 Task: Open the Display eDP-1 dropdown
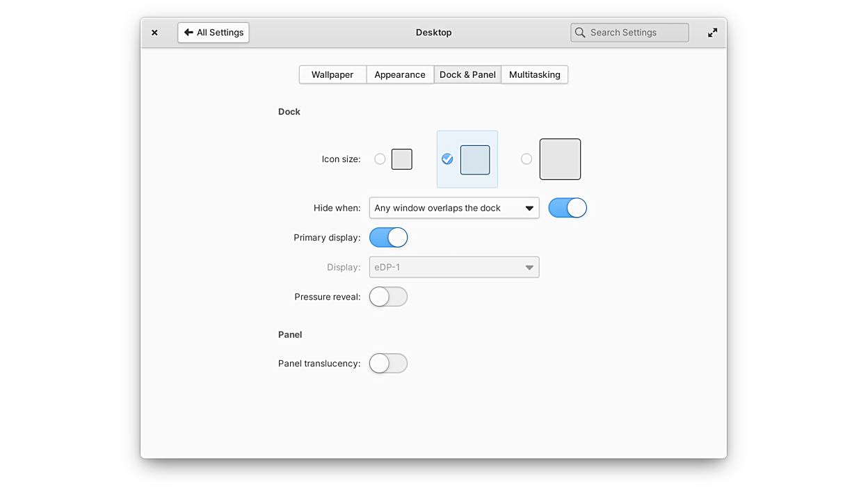point(453,268)
